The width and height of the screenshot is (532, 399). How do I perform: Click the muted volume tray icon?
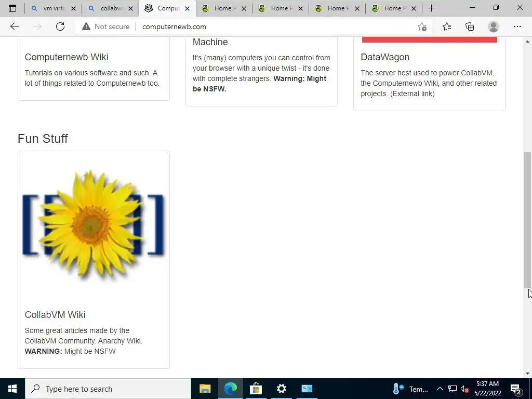pyautogui.click(x=464, y=389)
